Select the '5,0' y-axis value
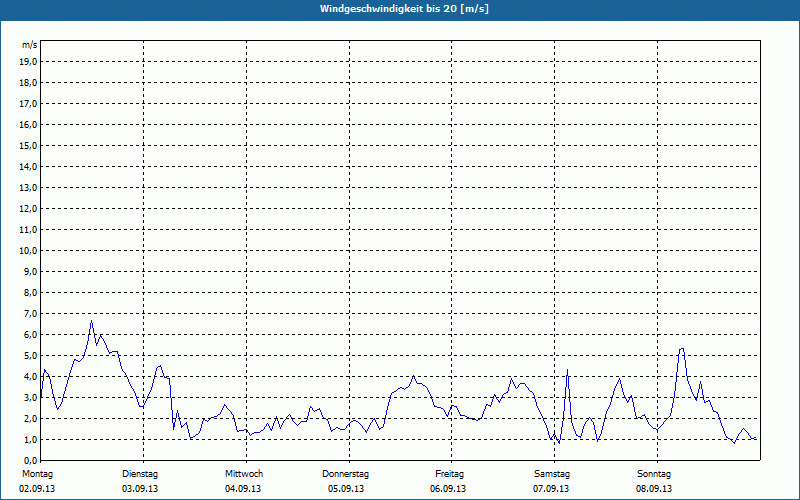Viewport: 800px width, 500px height. coord(31,356)
